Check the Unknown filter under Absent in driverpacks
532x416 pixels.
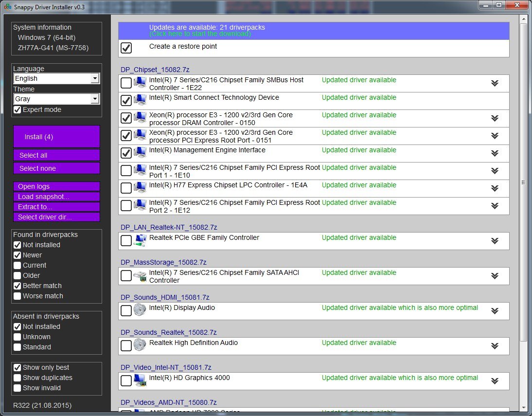coord(18,337)
